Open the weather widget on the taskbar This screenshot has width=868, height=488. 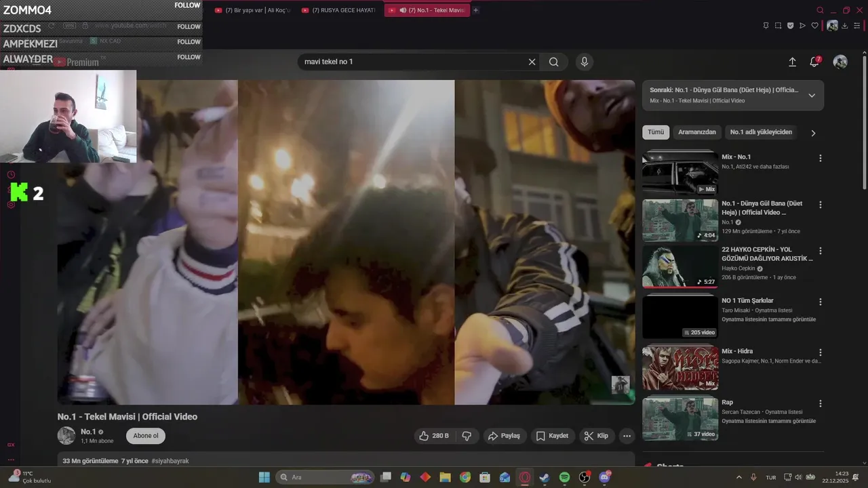(29, 477)
